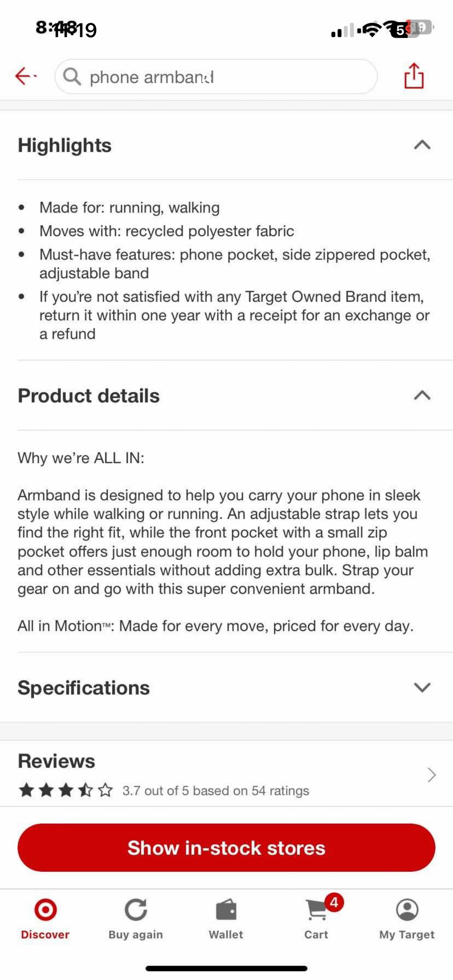Screen dimensions: 453x980
Task: Tap the magnifying glass search icon
Action: [72, 77]
